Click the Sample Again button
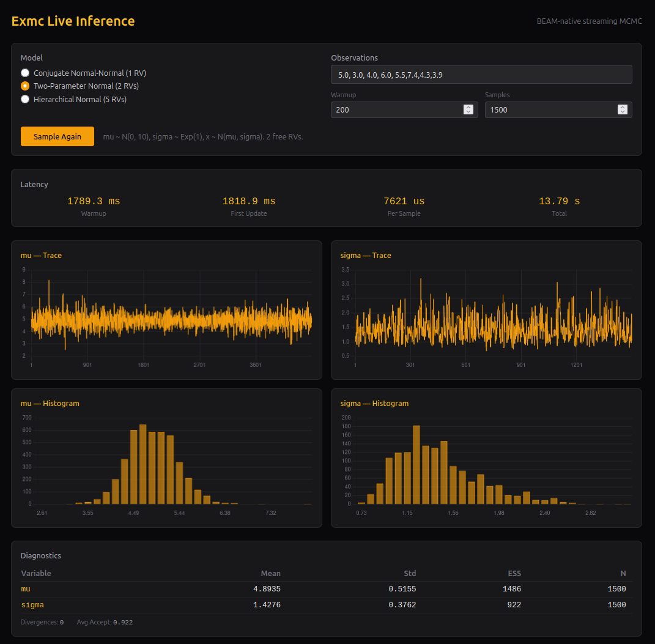This screenshot has width=655, height=644. click(57, 136)
